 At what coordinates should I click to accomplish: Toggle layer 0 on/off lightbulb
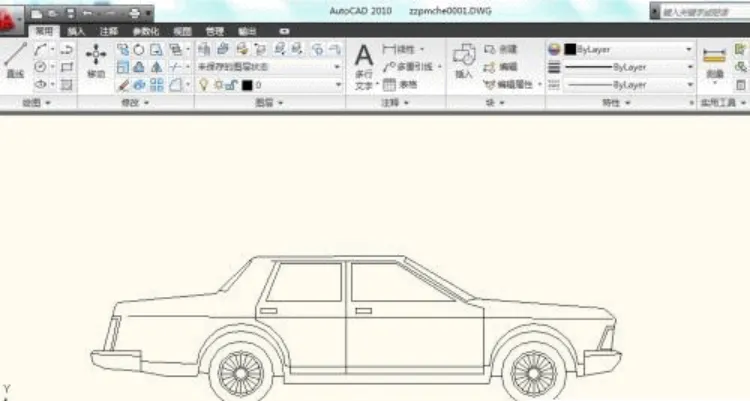[204, 85]
